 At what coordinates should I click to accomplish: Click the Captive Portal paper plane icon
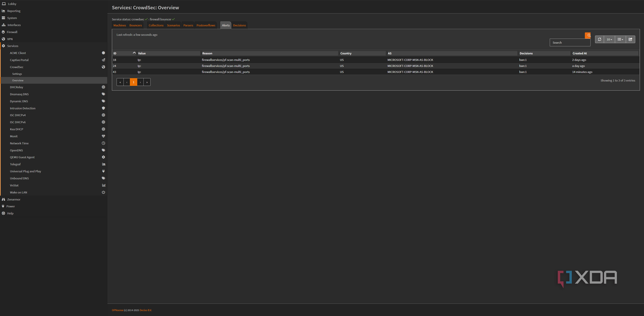tap(103, 60)
